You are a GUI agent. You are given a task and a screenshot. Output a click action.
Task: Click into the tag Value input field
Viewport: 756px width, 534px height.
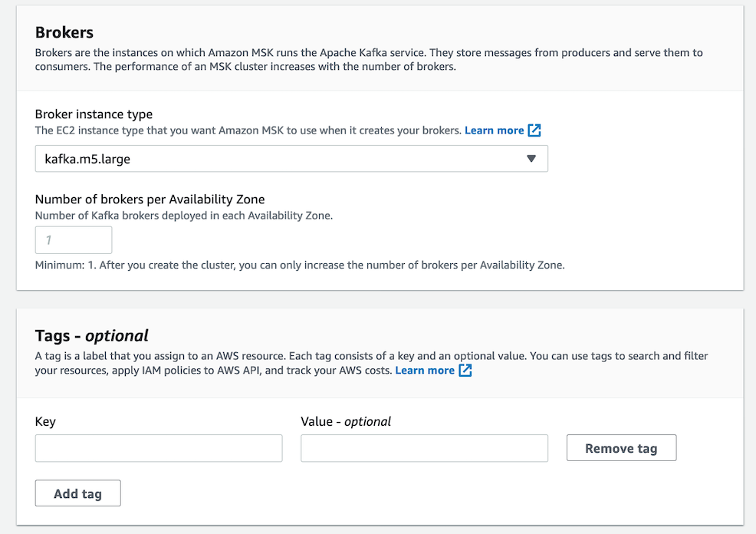click(x=424, y=448)
